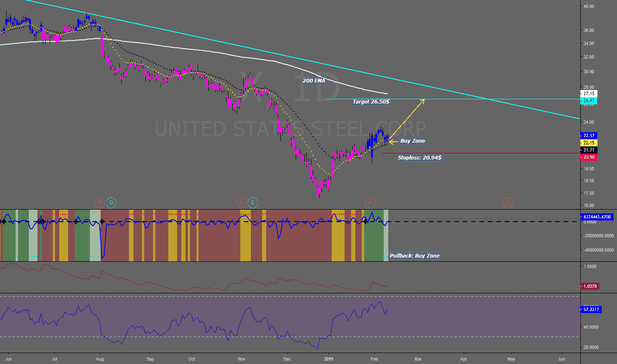Open the earnings E marker near November
Image resolution: width=617 pixels, height=364 pixels.
coord(241,203)
